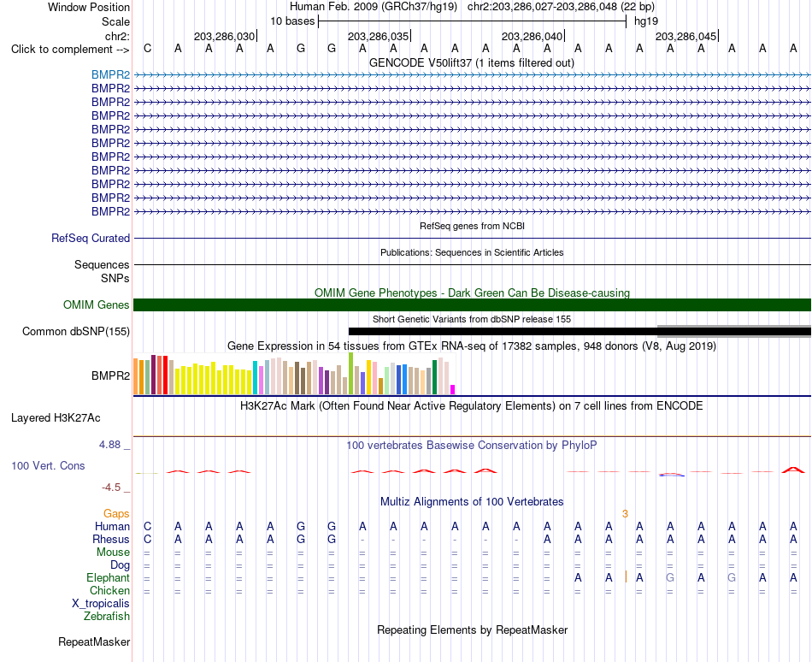Open the OMIM Genes track label

tap(97, 305)
